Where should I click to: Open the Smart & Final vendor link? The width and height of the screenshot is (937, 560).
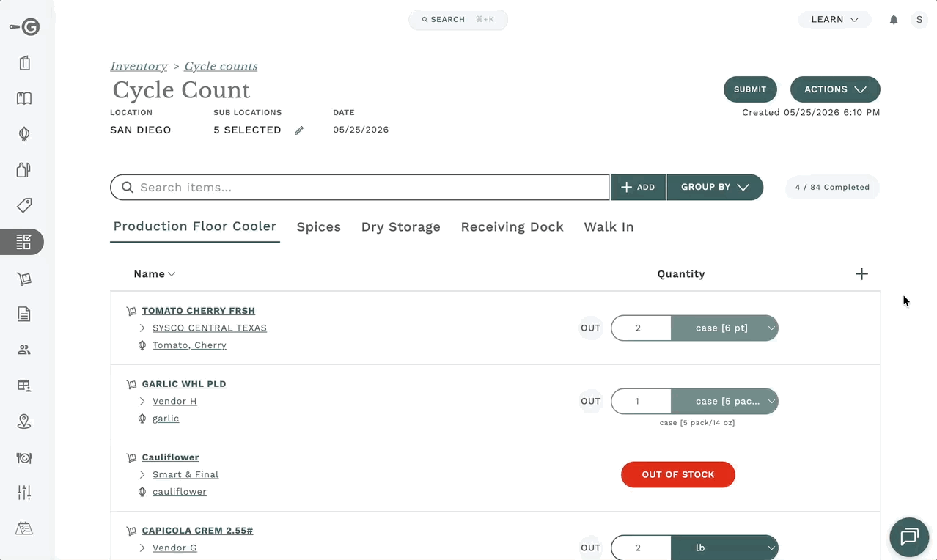pos(185,475)
